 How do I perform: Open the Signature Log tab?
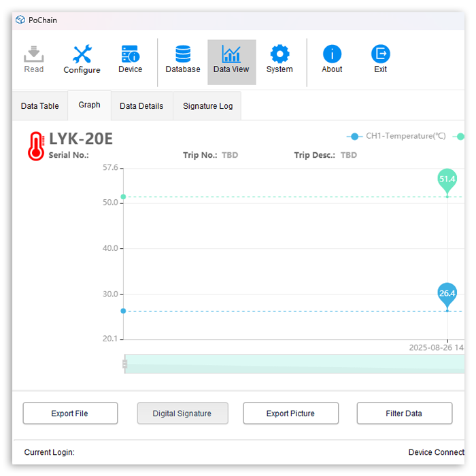click(x=207, y=106)
